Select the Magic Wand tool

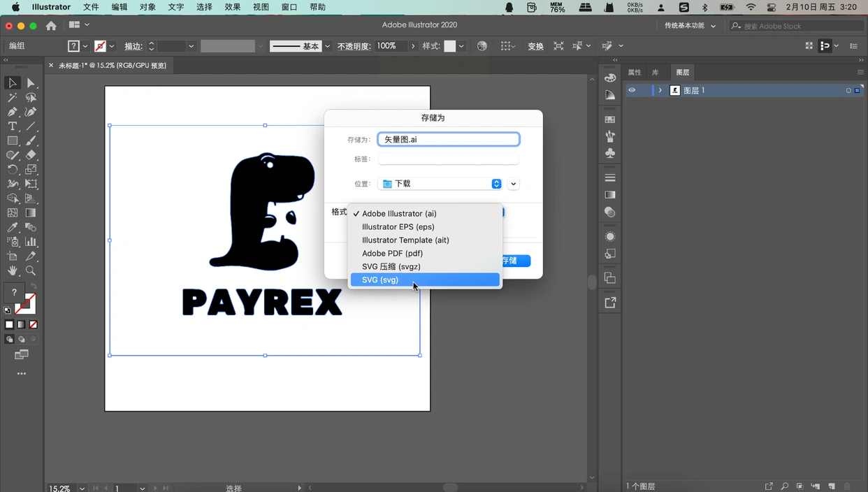pos(13,98)
